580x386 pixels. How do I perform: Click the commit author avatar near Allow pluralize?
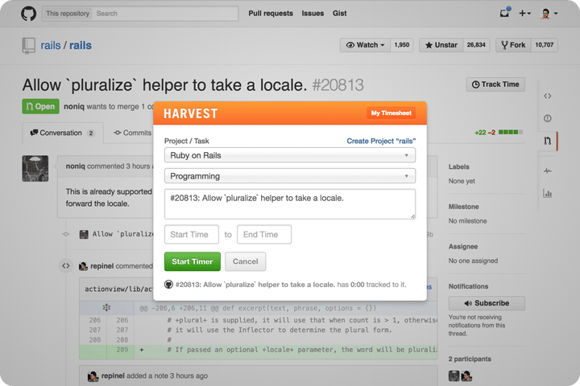tap(84, 234)
